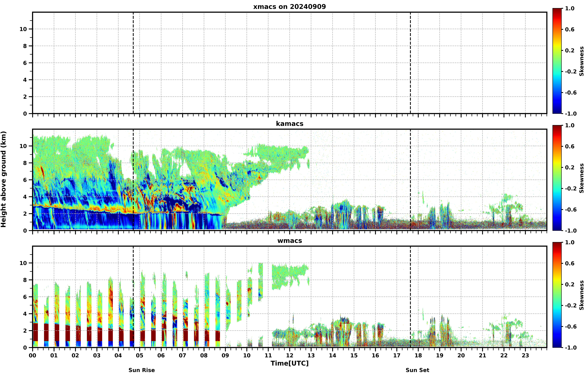This screenshot has width=588, height=377.
Task: Click the "08" hour tick label
Action: coord(204,355)
